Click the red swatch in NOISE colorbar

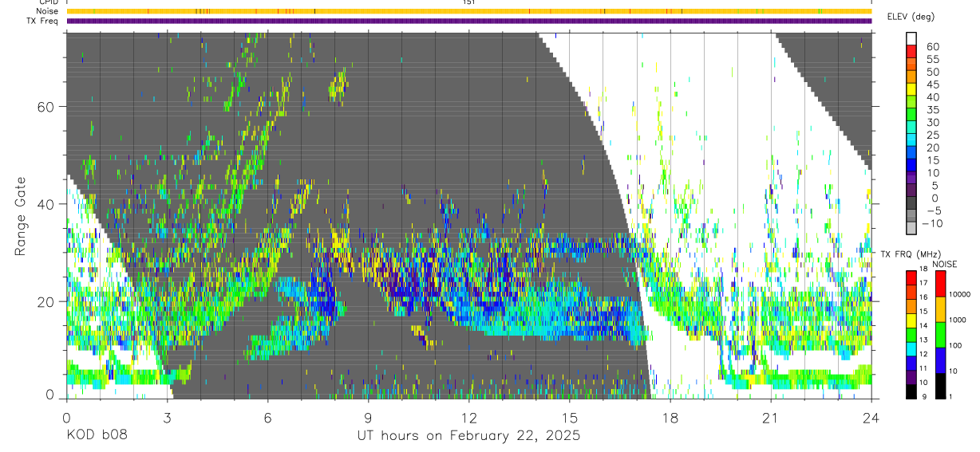point(940,284)
